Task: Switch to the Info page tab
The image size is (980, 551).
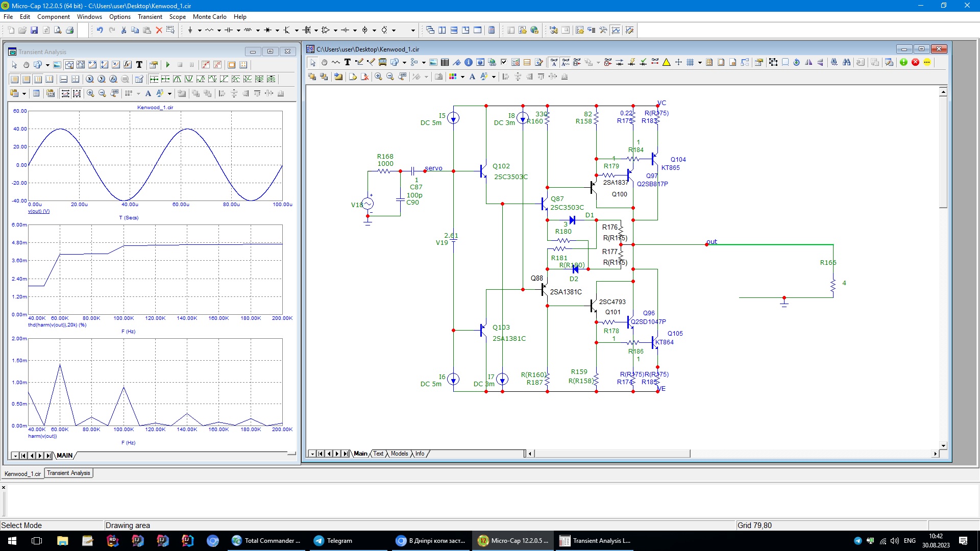Action: 420,454
